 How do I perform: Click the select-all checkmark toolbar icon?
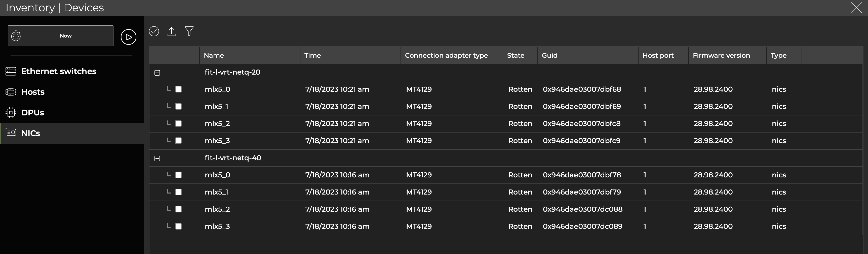[x=154, y=31]
